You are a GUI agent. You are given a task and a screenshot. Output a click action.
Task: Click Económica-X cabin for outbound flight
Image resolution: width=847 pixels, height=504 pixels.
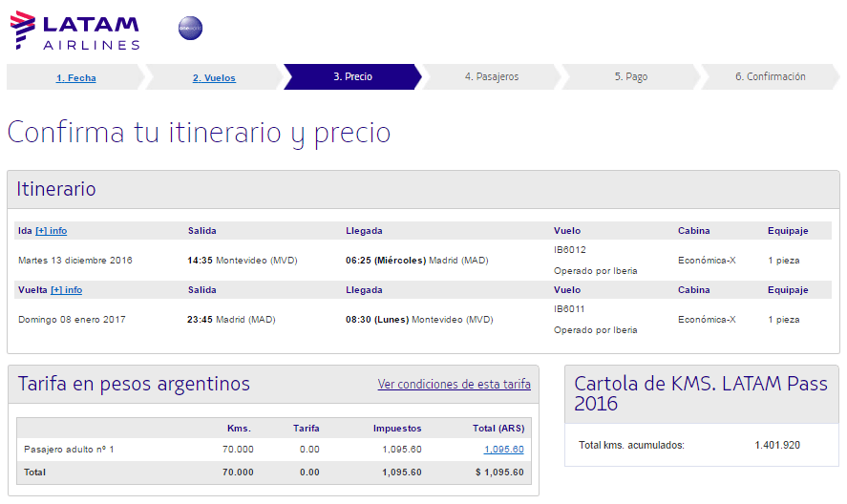click(x=707, y=261)
